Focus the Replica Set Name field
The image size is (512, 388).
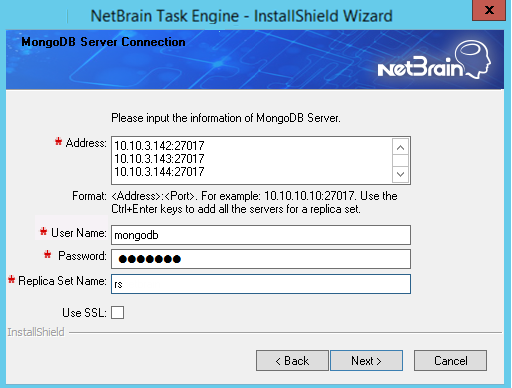coord(261,284)
